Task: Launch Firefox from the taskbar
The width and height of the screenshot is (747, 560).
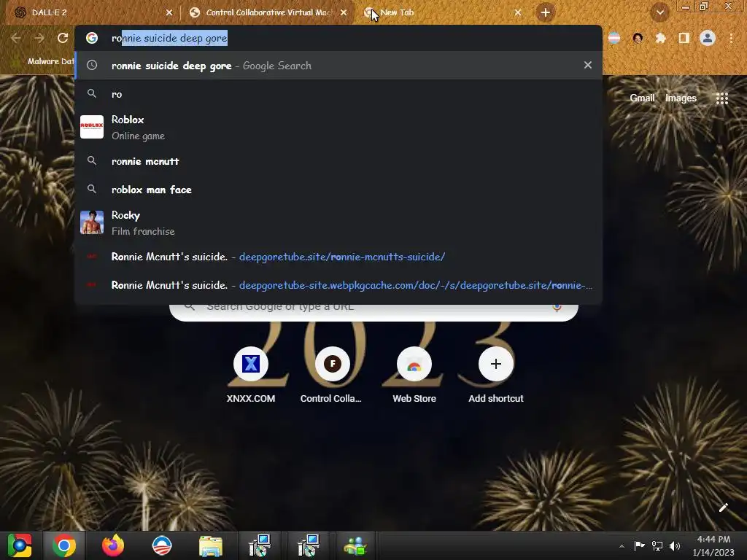Action: pos(113,545)
